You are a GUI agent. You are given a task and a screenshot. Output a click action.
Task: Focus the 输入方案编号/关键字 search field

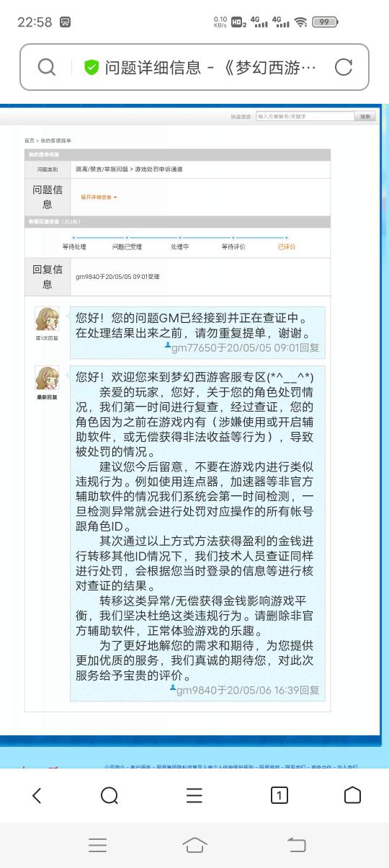[305, 116]
